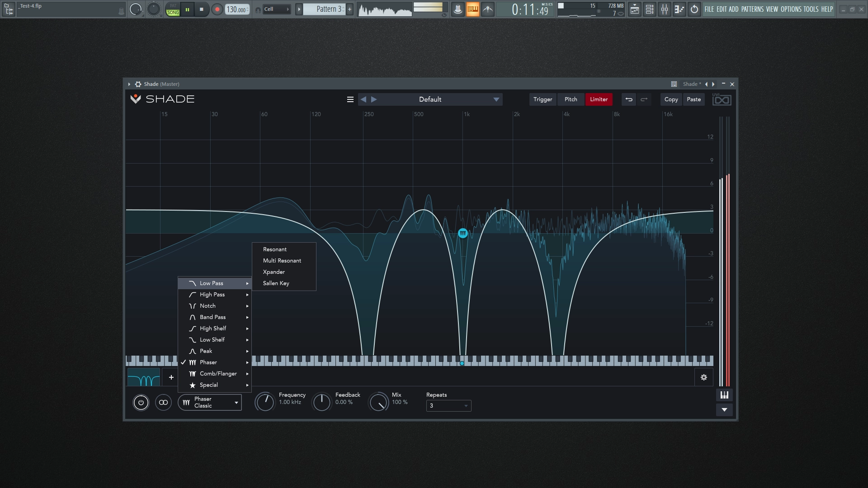
Task: Toggle the stereo link icon
Action: pos(163,402)
